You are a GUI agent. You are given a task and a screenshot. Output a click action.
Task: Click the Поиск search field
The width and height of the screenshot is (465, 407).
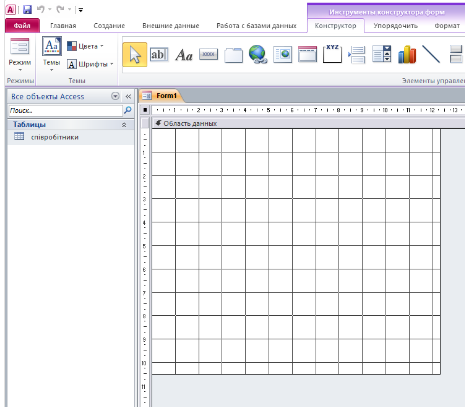click(x=65, y=110)
